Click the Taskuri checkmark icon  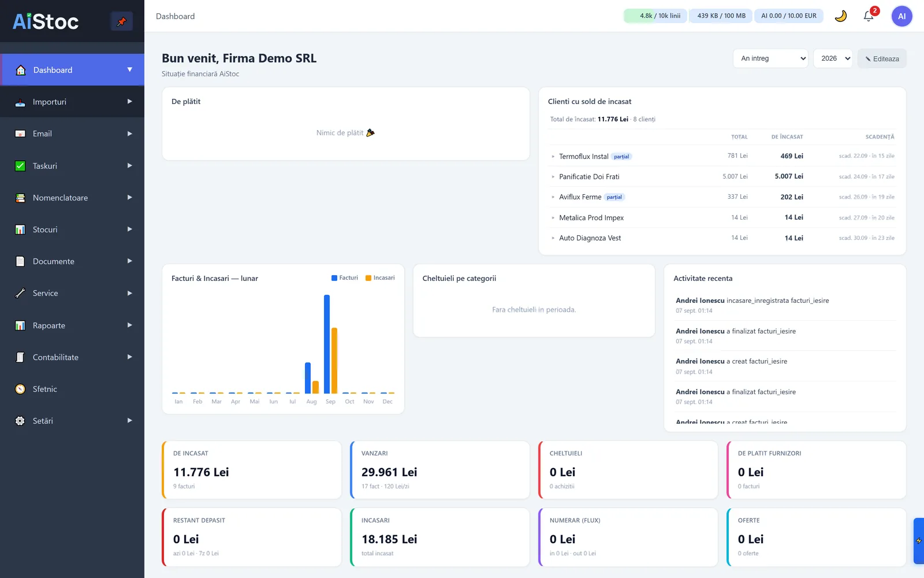20,166
